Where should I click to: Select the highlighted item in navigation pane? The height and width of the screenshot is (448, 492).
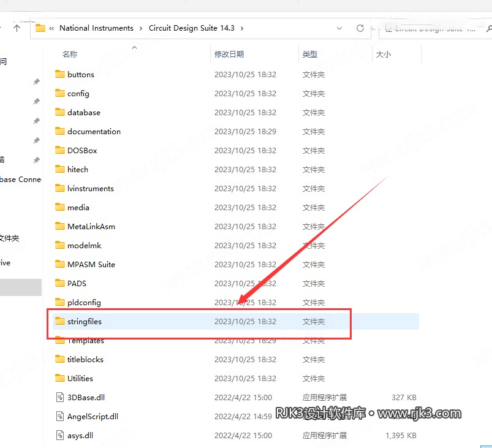[x=21, y=287]
